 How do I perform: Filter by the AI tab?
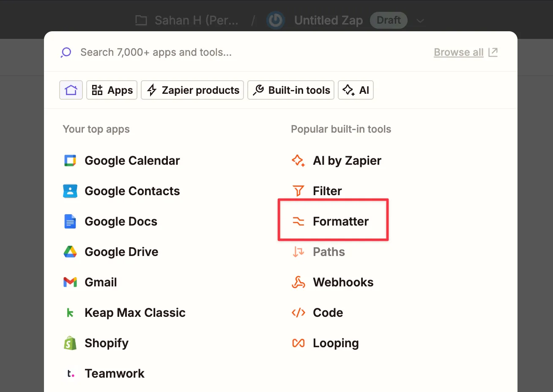[x=356, y=90]
